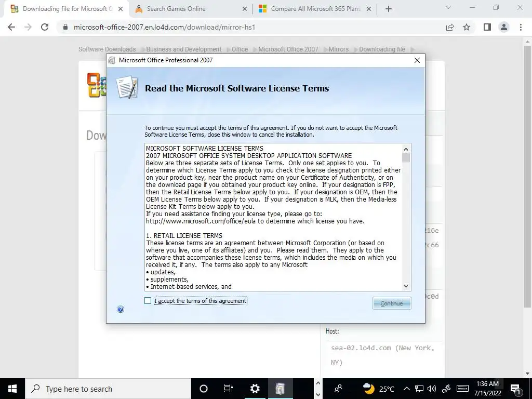Go forward with the browser arrow

(x=28, y=27)
